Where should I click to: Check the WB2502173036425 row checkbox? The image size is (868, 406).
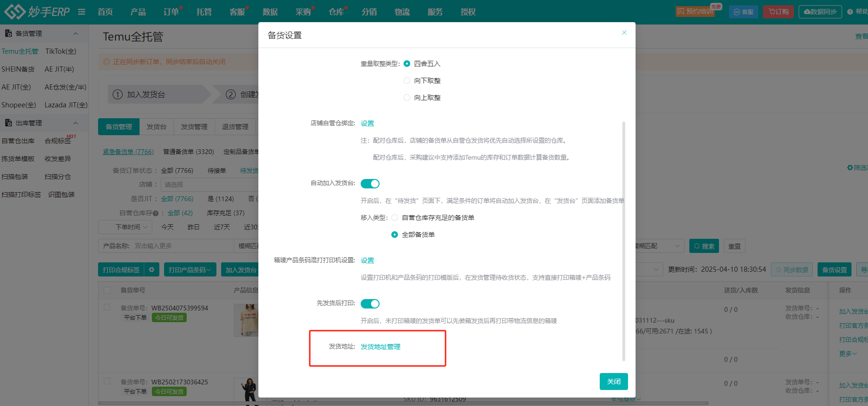[107, 381]
